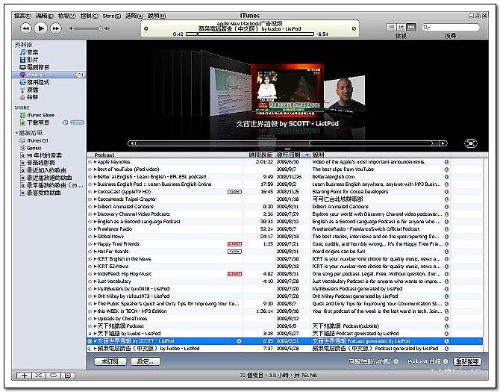This screenshot has height=392, width=500.
Task: Click the Settings... button below the list
Action: (145, 362)
